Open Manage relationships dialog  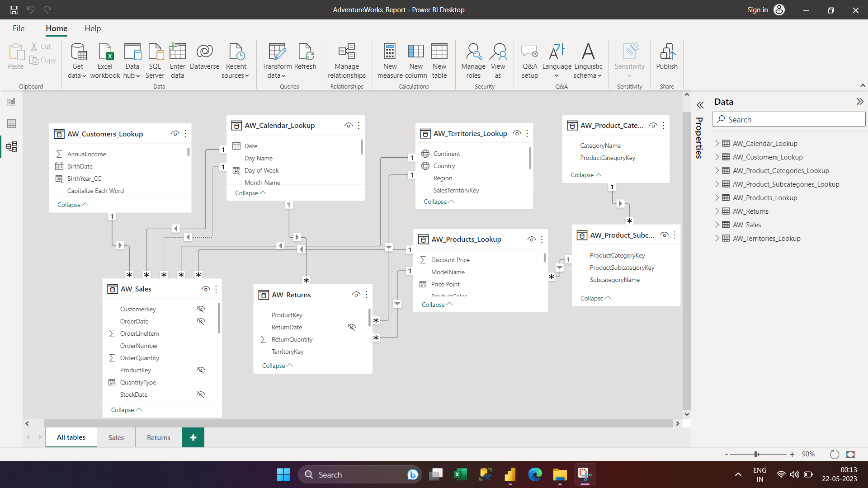coord(347,61)
